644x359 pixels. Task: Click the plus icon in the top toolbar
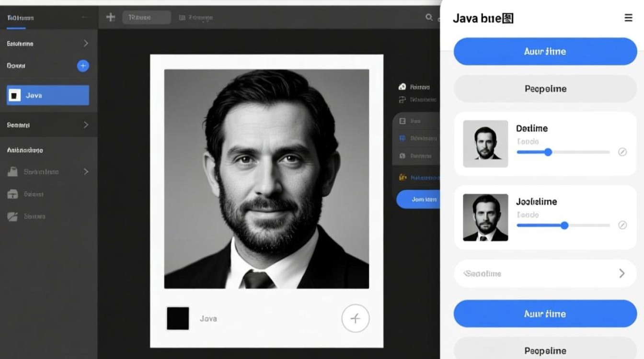click(111, 18)
